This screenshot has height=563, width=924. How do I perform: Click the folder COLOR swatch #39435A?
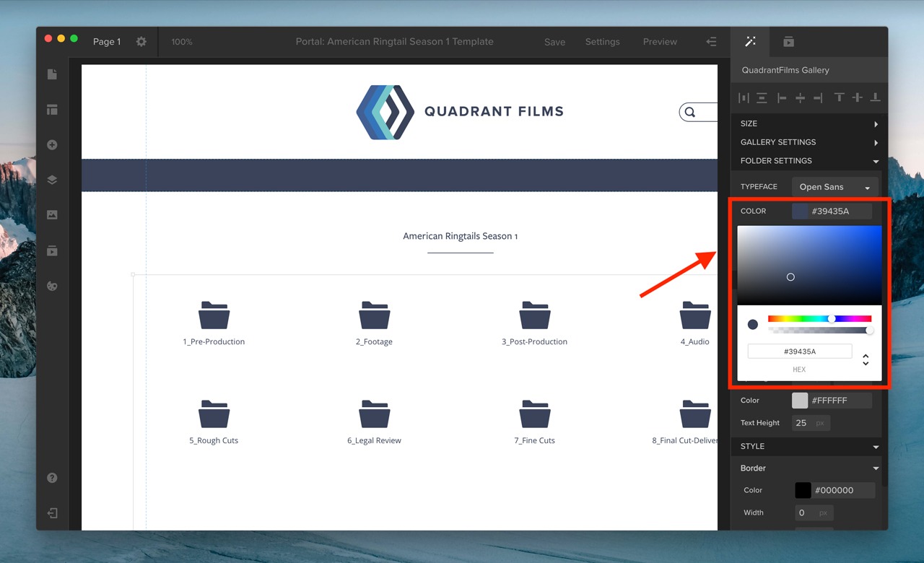pyautogui.click(x=800, y=211)
